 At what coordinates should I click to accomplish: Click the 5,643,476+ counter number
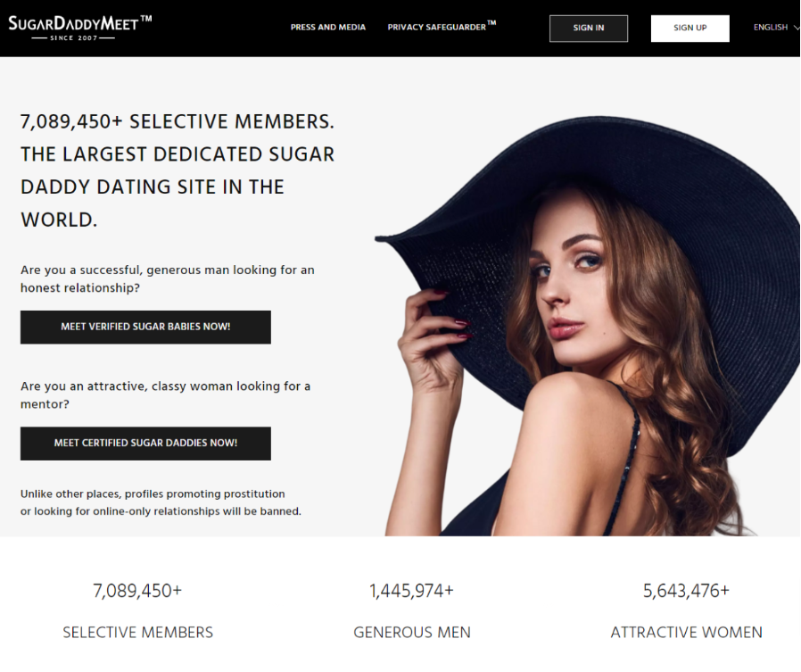[x=686, y=591]
